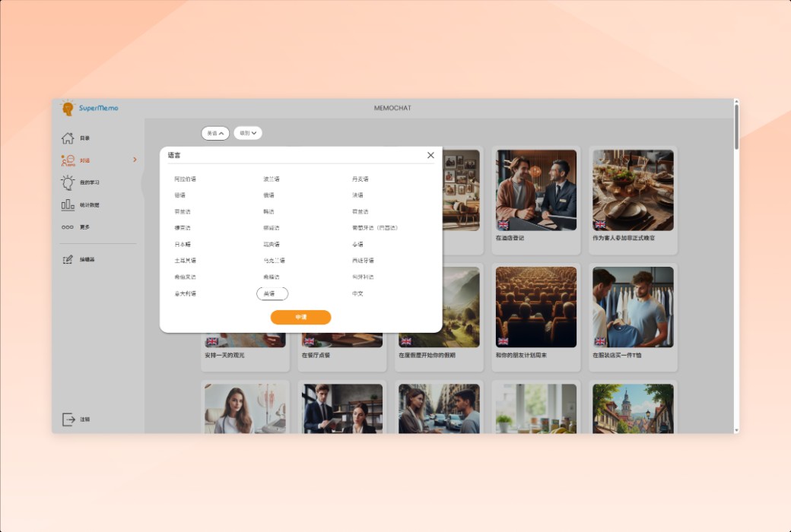The height and width of the screenshot is (532, 791).
Task: Expand the arrow beside 对话 menu item
Action: [135, 160]
